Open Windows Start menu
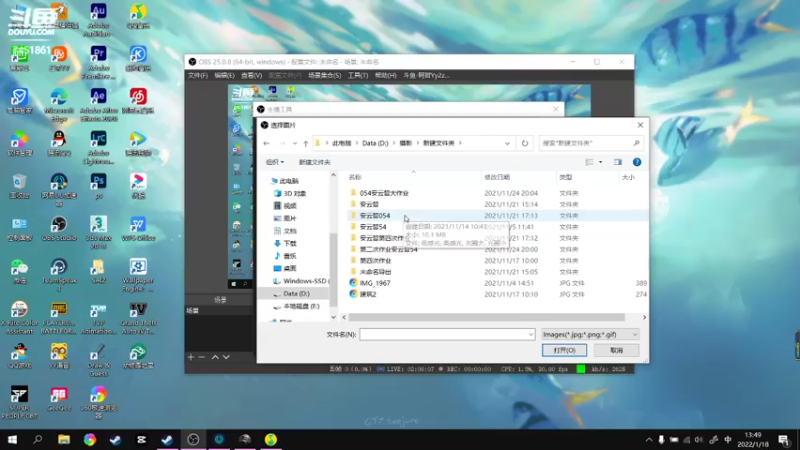The image size is (800, 450). tap(12, 439)
